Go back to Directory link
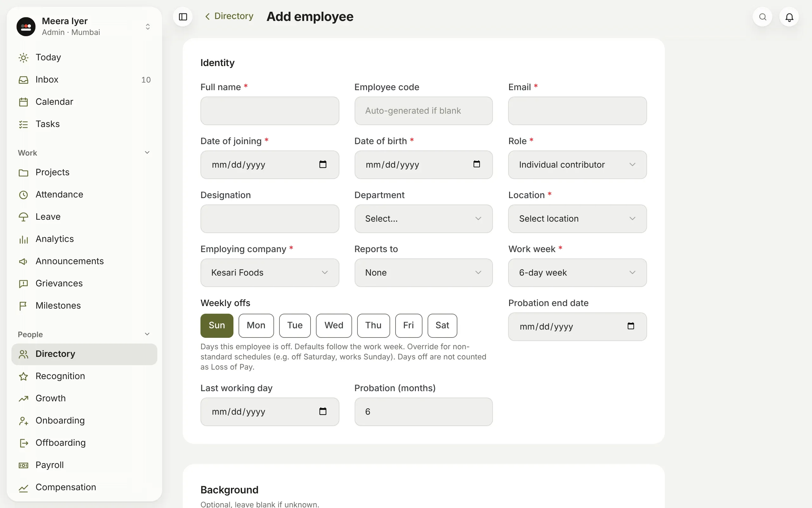Viewport: 812px width, 508px height. tap(229, 16)
